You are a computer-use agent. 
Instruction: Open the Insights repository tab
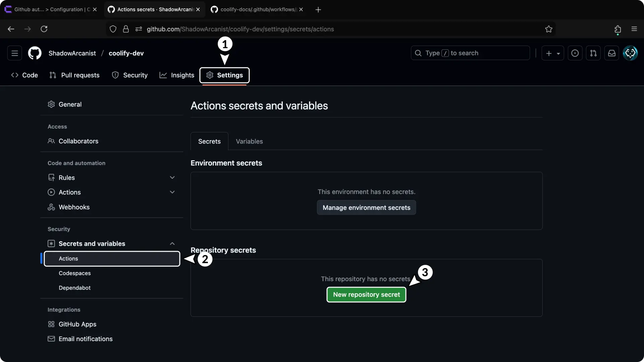pos(177,75)
